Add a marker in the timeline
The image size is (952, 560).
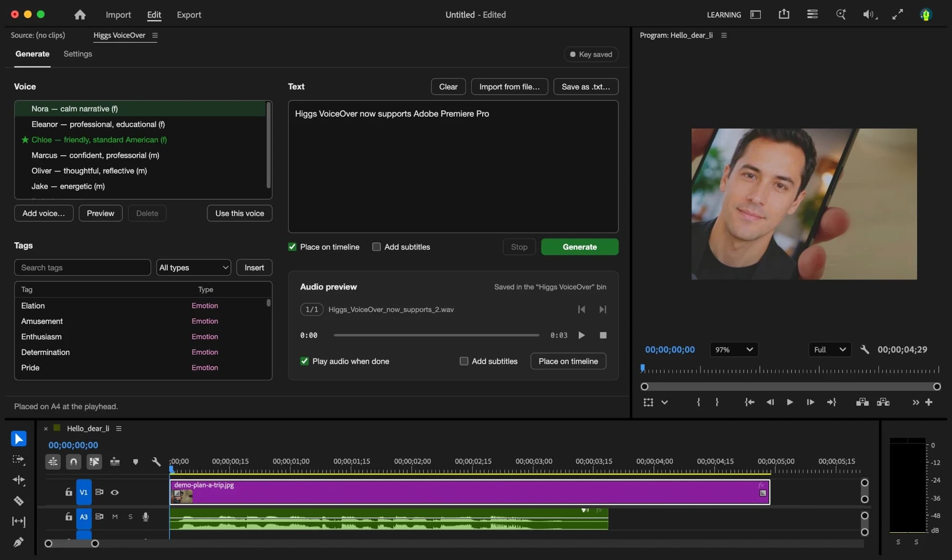click(x=136, y=462)
